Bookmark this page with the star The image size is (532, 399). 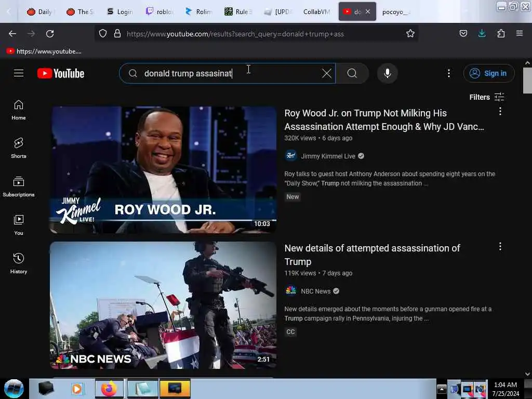(410, 34)
